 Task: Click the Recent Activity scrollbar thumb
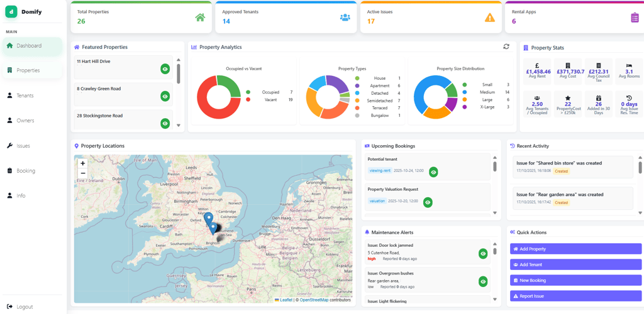coord(640,167)
